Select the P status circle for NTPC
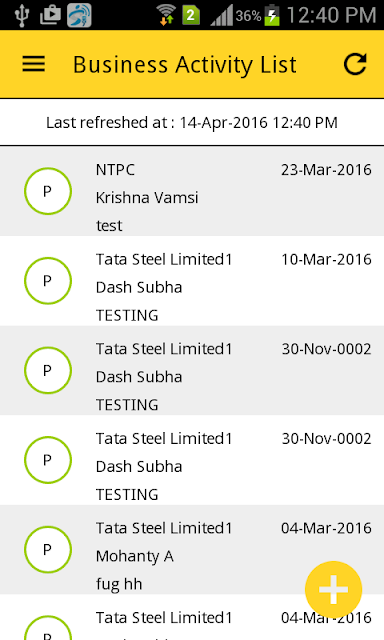The height and width of the screenshot is (640, 384). [48, 191]
